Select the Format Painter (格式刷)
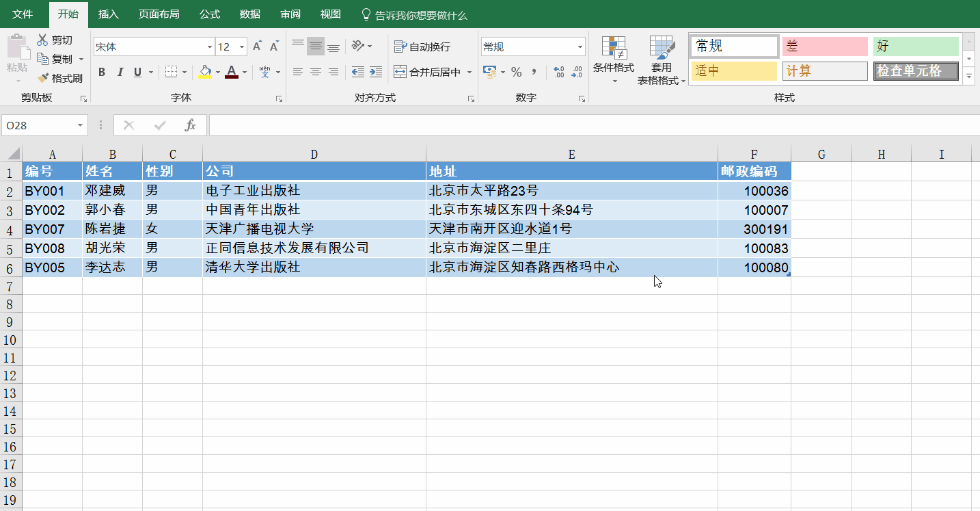This screenshot has height=511, width=980. coord(60,79)
